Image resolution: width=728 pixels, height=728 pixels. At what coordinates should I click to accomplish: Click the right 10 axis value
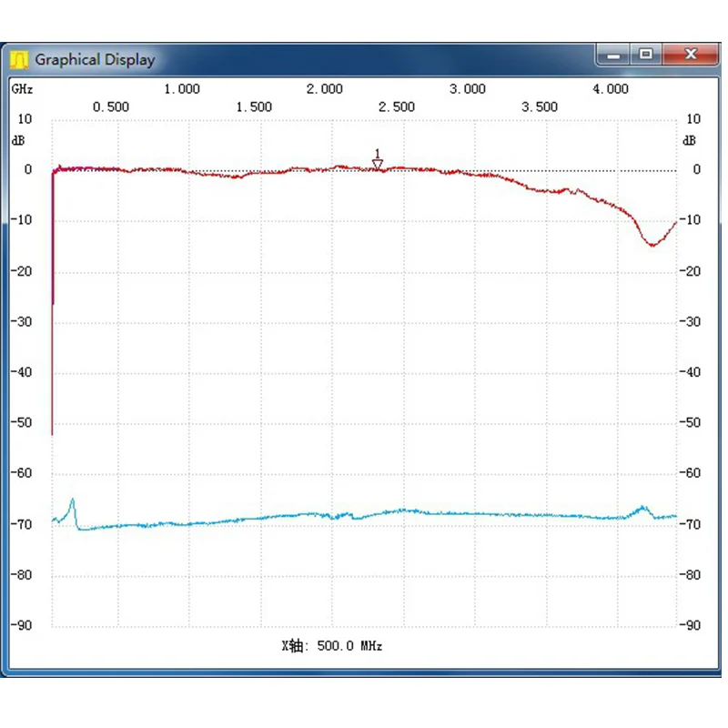click(693, 119)
